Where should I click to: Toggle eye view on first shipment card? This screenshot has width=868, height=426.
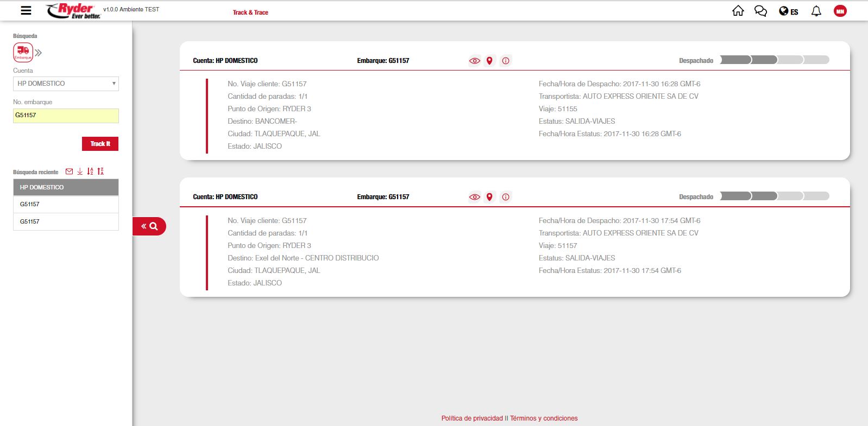474,61
